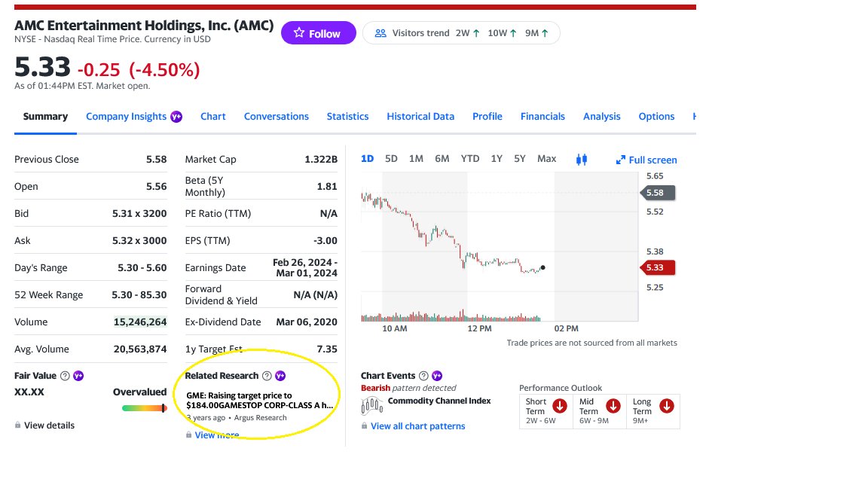The height and width of the screenshot is (488, 868).
Task: Click the Ask value 5.32 x 3000
Action: coord(139,241)
